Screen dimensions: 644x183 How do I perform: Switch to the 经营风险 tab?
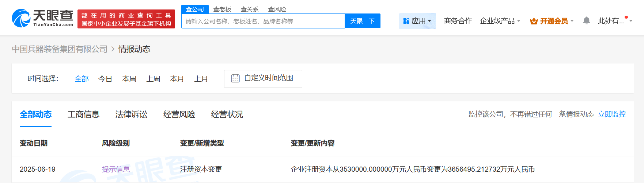click(x=179, y=114)
